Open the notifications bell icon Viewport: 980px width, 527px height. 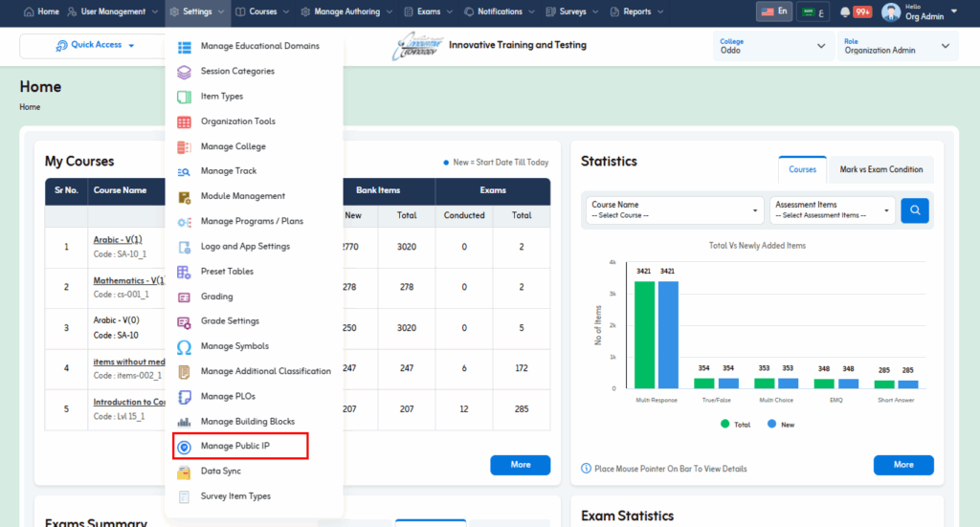845,12
